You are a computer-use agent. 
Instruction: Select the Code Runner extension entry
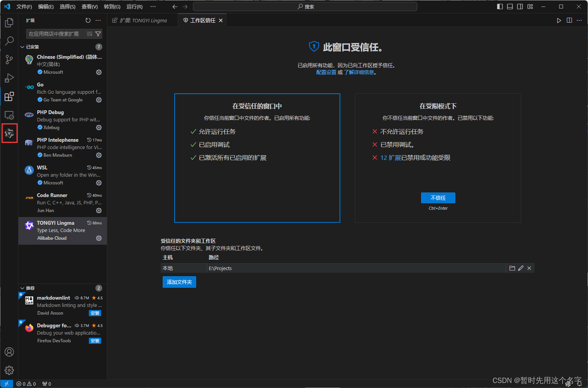click(63, 203)
